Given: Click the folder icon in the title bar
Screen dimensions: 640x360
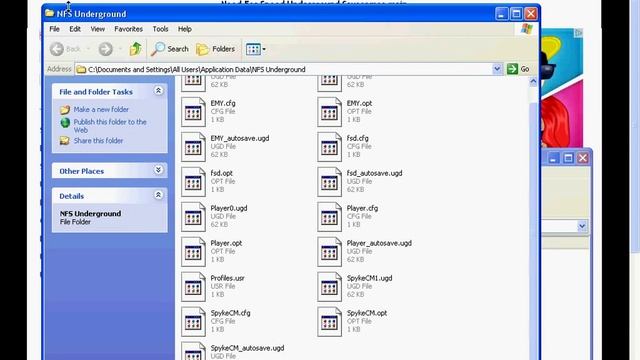Looking at the screenshot, I should tap(49, 13).
